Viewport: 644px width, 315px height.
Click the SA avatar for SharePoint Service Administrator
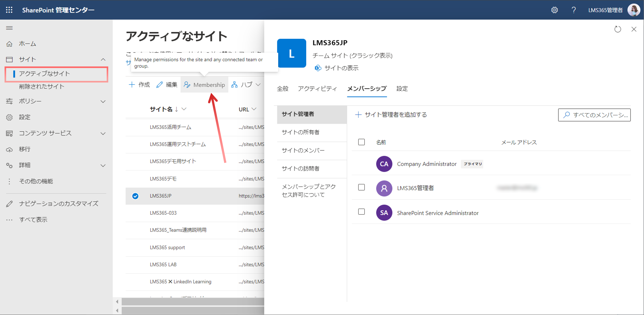point(384,213)
